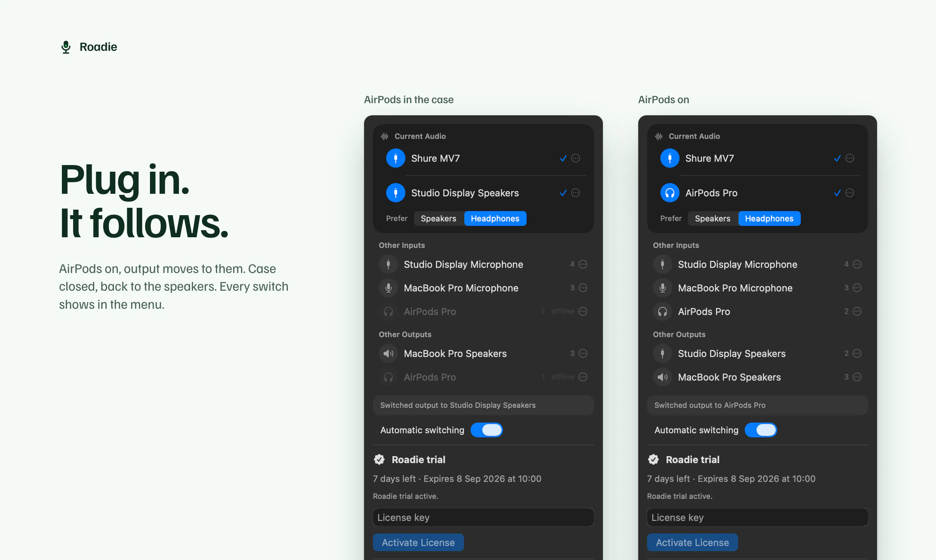The height and width of the screenshot is (560, 936).
Task: Open MacBook Pro Microphone more options, in-the-case panel
Action: 583,288
